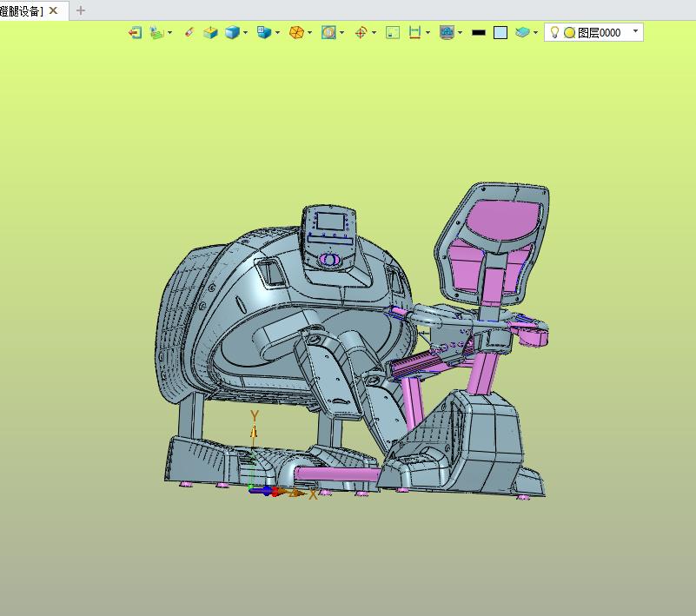696x616 pixels.
Task: Expand the arrow beside the wireframe polyhedron icon
Action: tap(309, 33)
